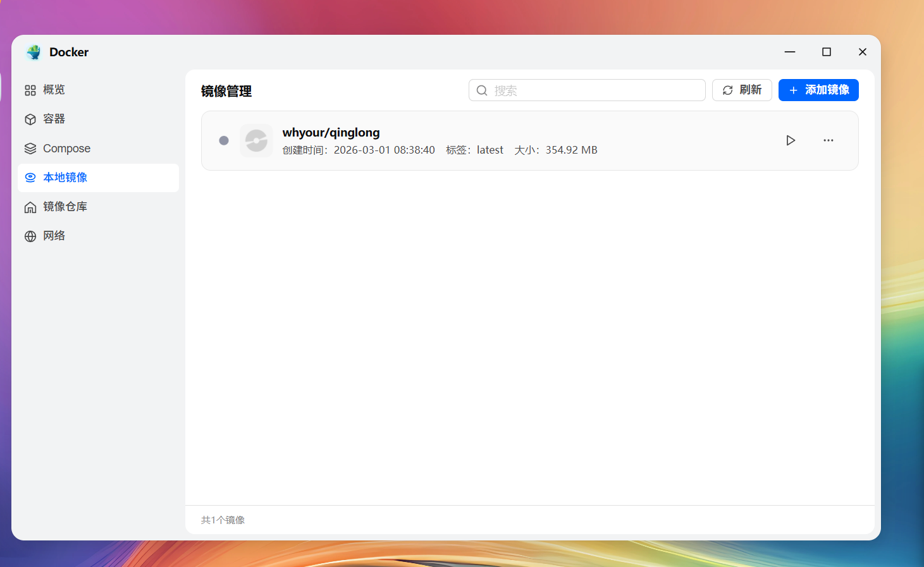Focus the 搜索 search input field
Image resolution: width=924 pixels, height=567 pixels.
[x=594, y=90]
